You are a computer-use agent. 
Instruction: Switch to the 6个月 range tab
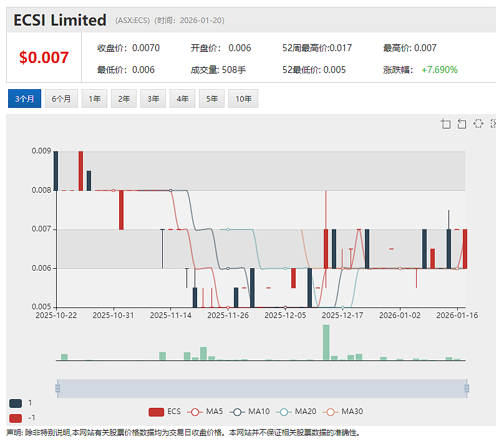(x=61, y=99)
